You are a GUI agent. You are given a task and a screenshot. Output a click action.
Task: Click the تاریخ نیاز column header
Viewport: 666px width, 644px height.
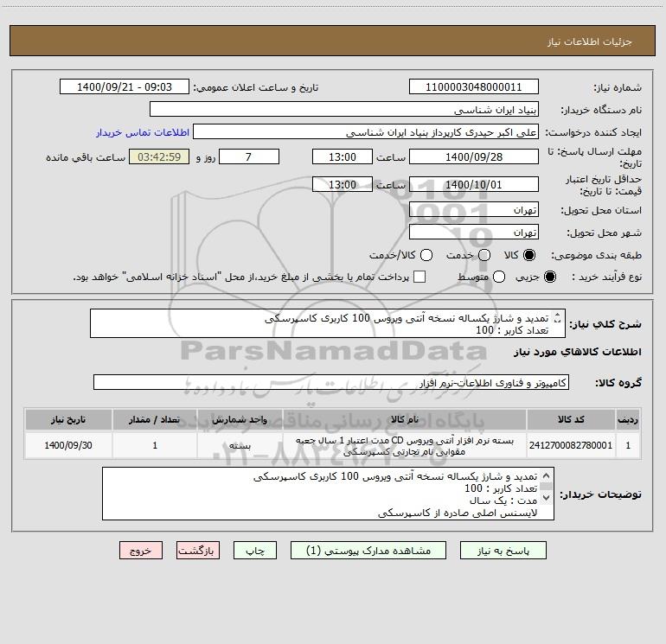coord(68,420)
